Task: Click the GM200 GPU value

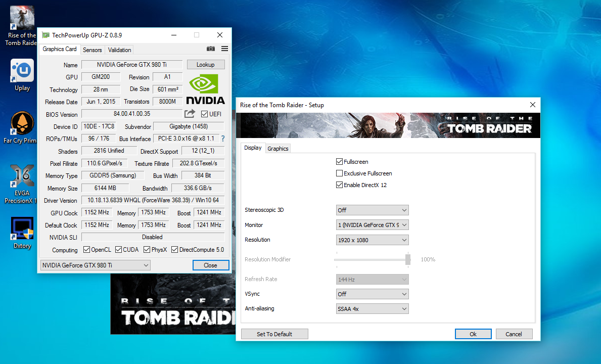Action: click(x=101, y=77)
